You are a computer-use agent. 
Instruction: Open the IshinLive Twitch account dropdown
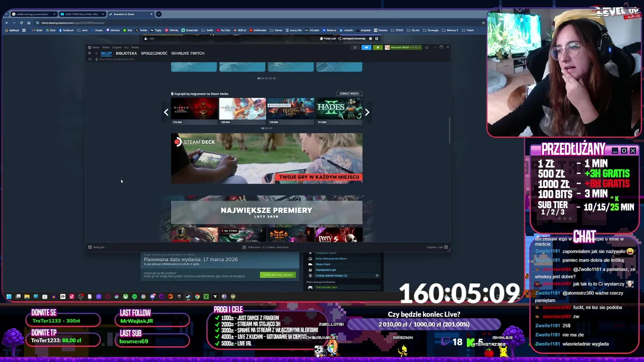[403, 47]
